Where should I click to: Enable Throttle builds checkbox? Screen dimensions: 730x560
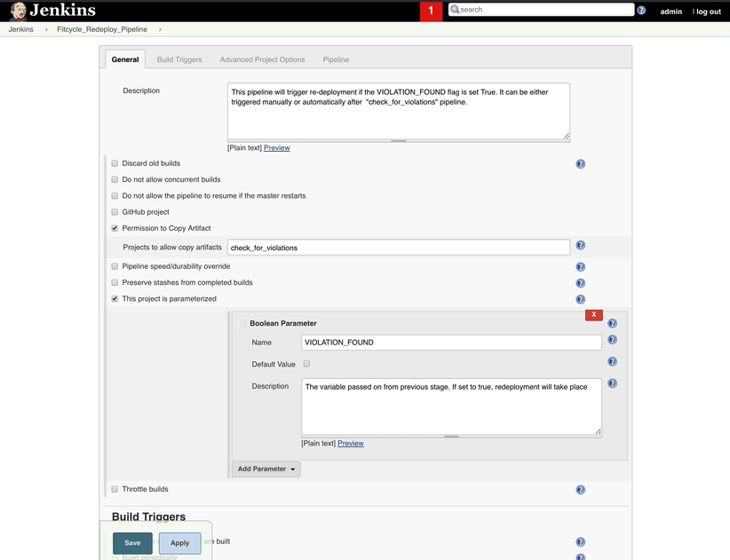(115, 489)
